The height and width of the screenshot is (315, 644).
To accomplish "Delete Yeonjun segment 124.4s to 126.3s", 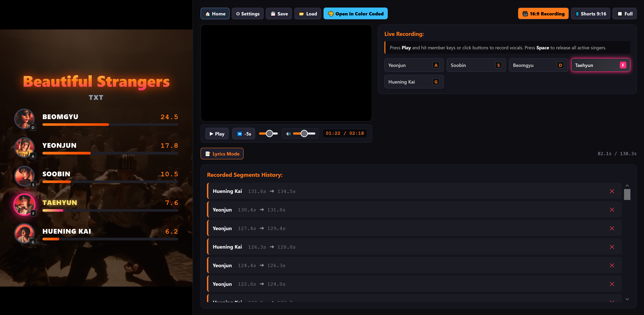I will [612, 266].
